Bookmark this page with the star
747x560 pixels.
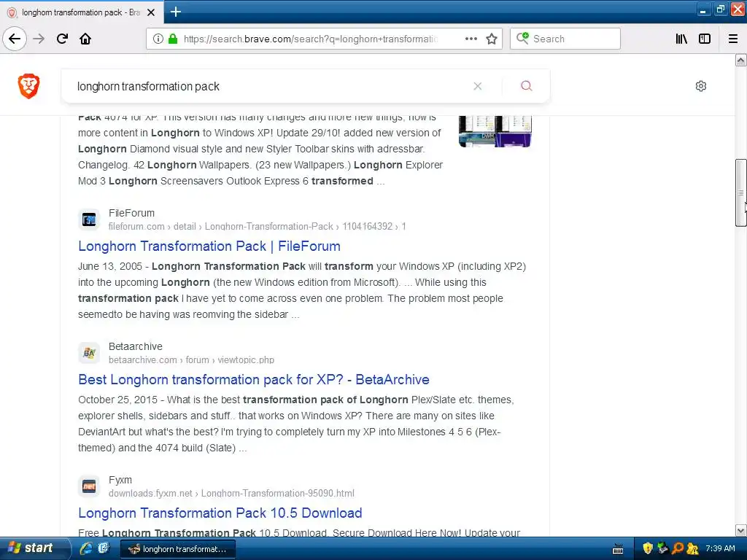[x=492, y=39]
